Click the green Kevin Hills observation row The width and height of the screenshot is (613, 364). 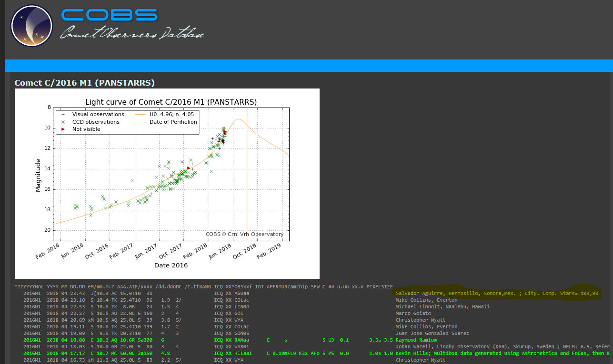[316, 354]
